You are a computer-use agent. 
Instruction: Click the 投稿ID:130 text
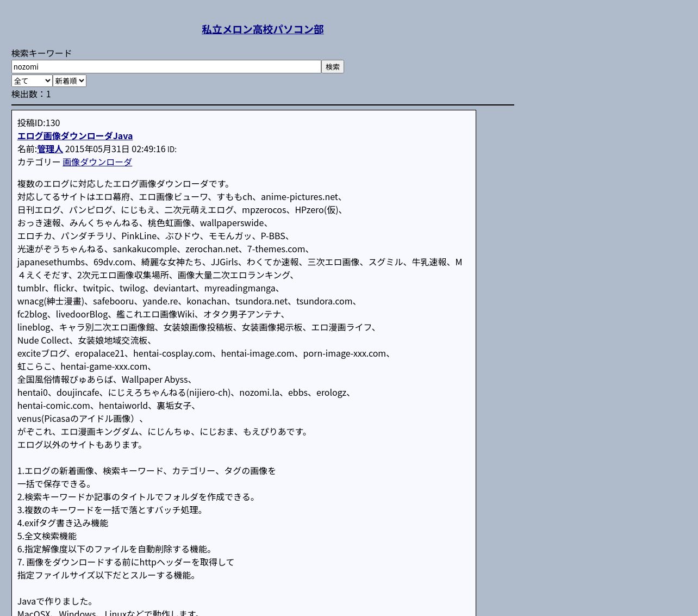tap(39, 123)
